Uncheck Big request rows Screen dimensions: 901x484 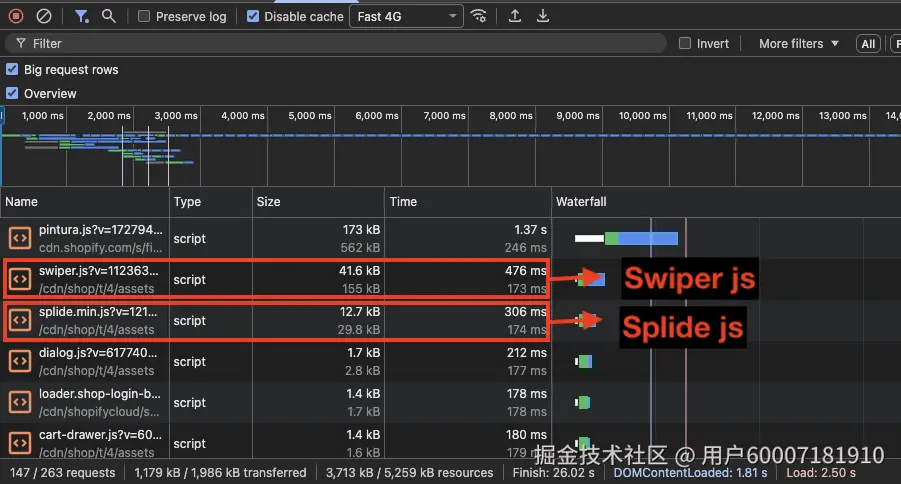point(11,70)
